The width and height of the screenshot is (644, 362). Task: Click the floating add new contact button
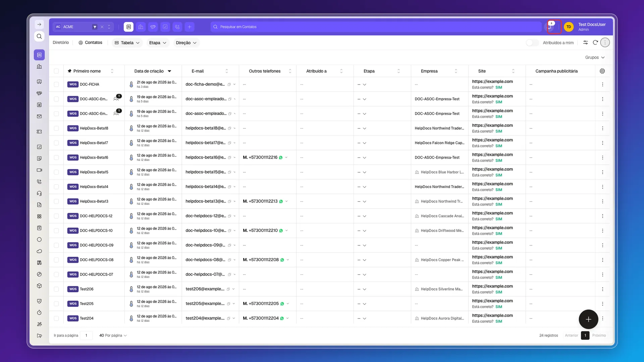tap(588, 319)
